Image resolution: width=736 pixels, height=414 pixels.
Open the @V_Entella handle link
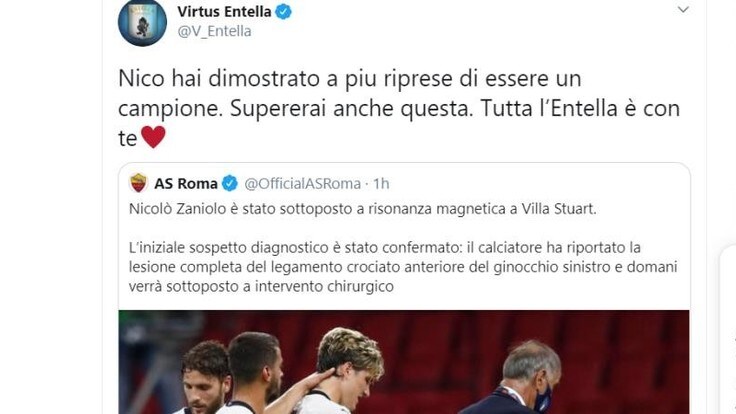(214, 31)
